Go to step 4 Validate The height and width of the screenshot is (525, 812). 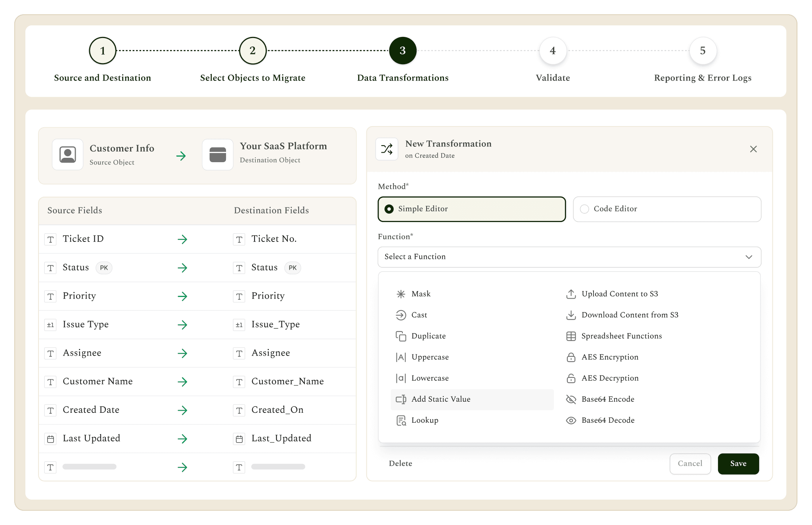pyautogui.click(x=553, y=51)
